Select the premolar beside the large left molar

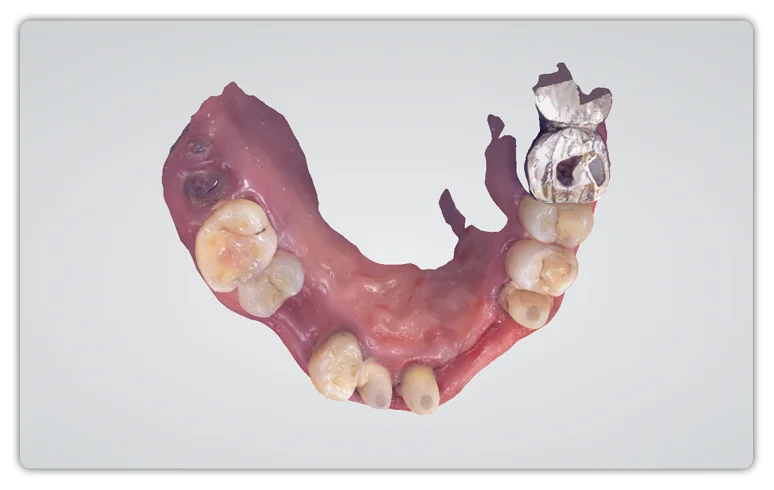[x=273, y=284]
